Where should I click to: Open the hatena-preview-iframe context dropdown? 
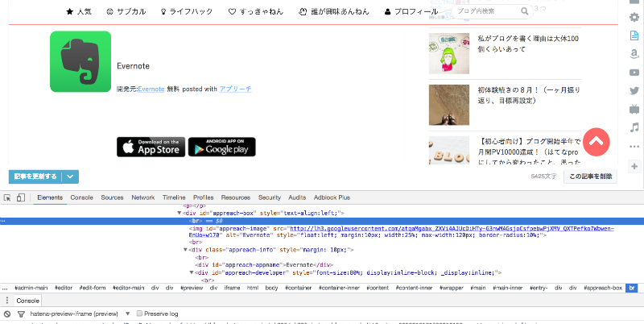(x=80, y=314)
